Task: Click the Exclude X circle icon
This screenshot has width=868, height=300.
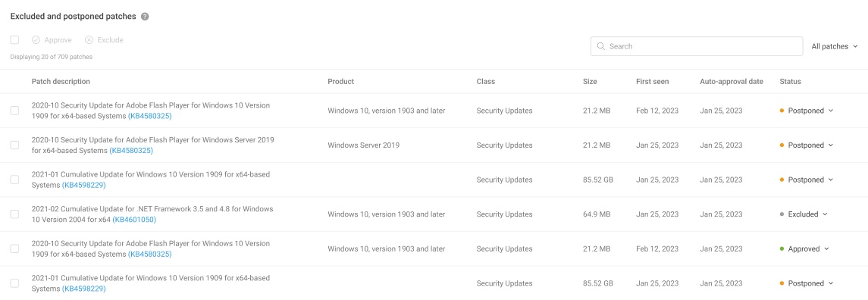Action: [x=89, y=40]
